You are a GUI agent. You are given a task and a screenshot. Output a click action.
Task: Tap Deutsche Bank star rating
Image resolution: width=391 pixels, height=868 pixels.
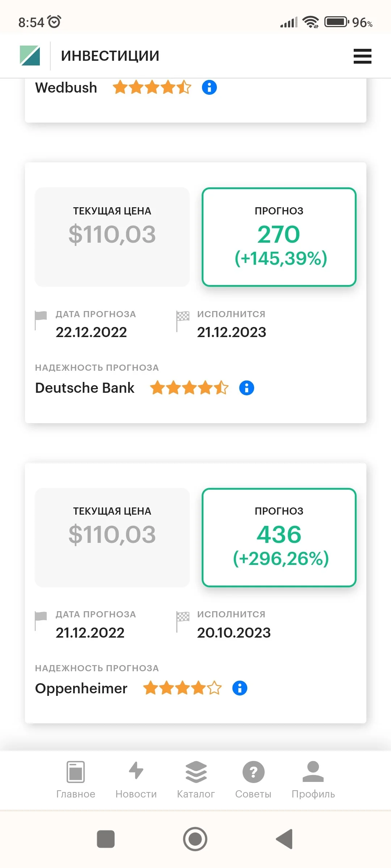(189, 388)
